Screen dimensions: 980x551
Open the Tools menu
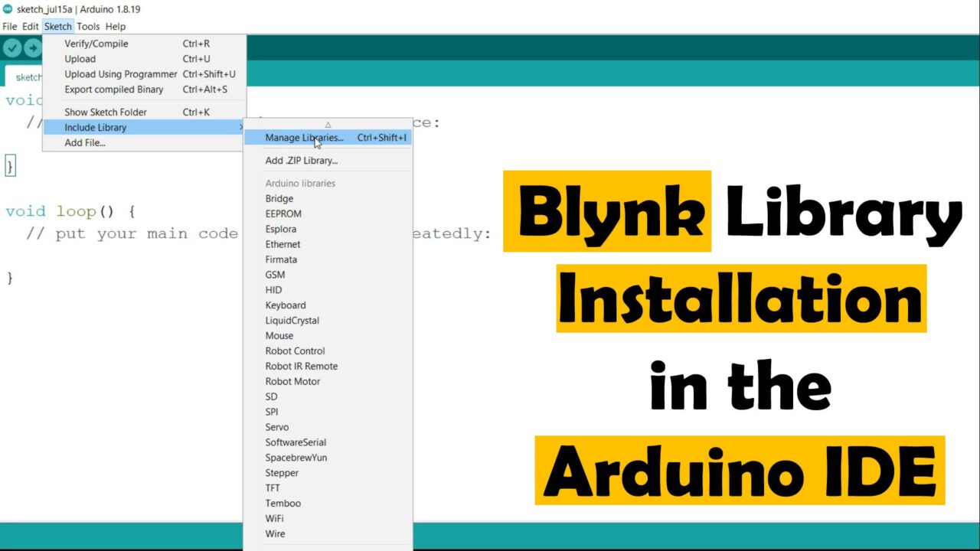[x=88, y=26]
